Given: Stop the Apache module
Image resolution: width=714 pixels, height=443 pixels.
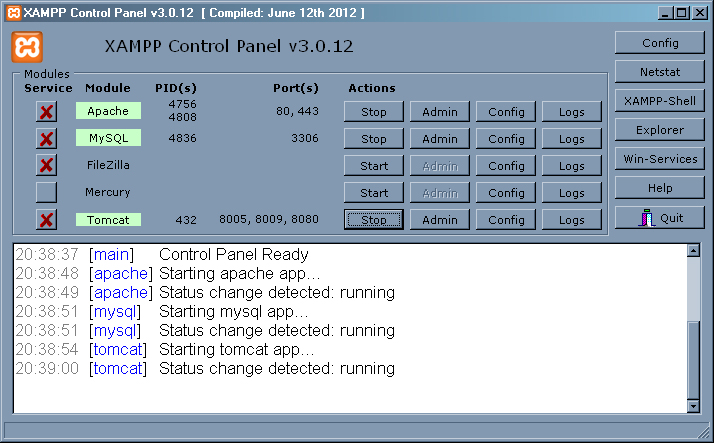Looking at the screenshot, I should [374, 112].
